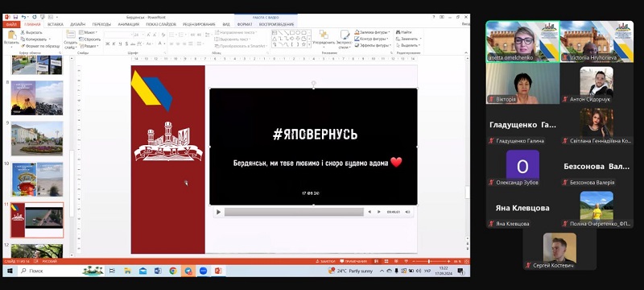Start slide show from status bar icon
This screenshot has height=290, width=644.
pos(406,261)
